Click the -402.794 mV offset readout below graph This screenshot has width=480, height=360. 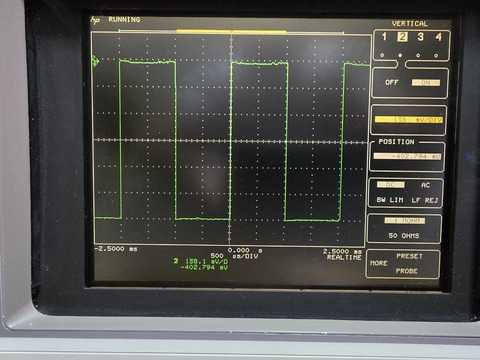(x=204, y=267)
